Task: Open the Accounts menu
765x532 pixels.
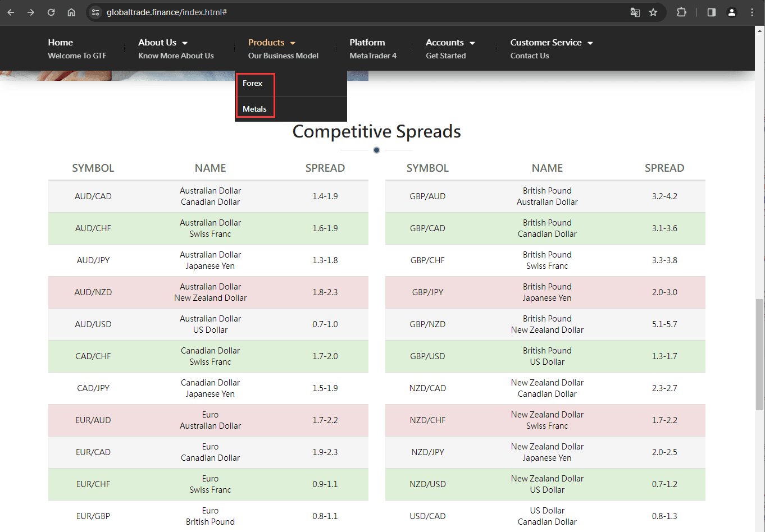Action: (x=445, y=43)
